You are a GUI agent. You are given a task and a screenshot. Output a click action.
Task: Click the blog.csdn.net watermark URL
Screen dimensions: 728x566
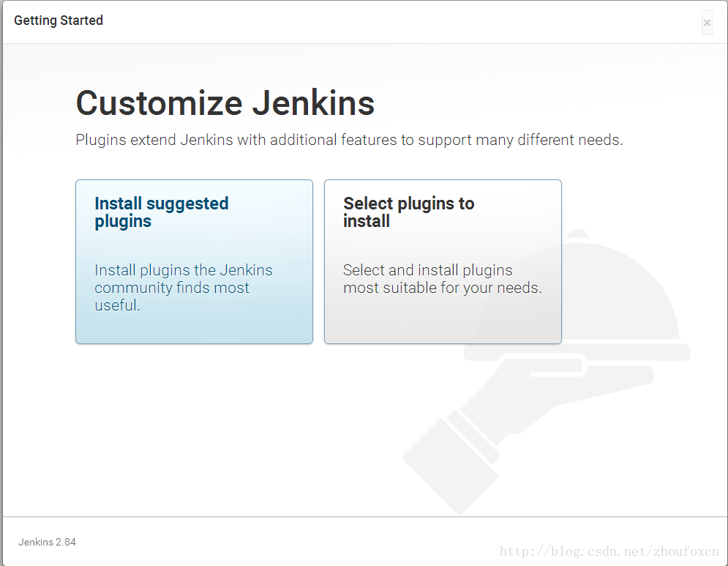[x=609, y=551]
